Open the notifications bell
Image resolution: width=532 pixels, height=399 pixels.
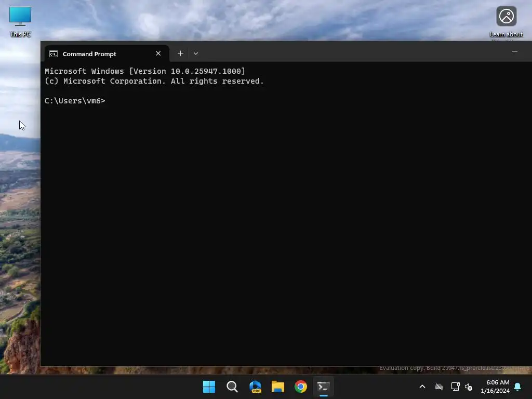[x=518, y=387]
